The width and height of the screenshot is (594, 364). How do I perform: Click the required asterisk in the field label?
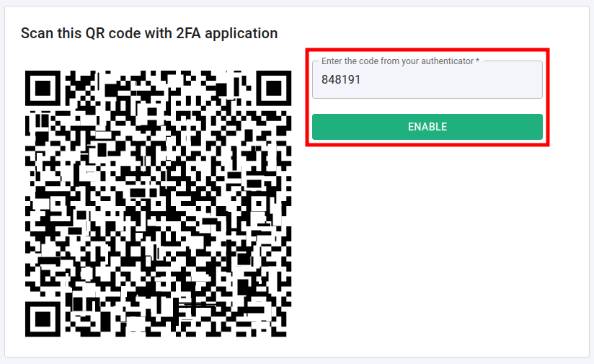[x=477, y=61]
